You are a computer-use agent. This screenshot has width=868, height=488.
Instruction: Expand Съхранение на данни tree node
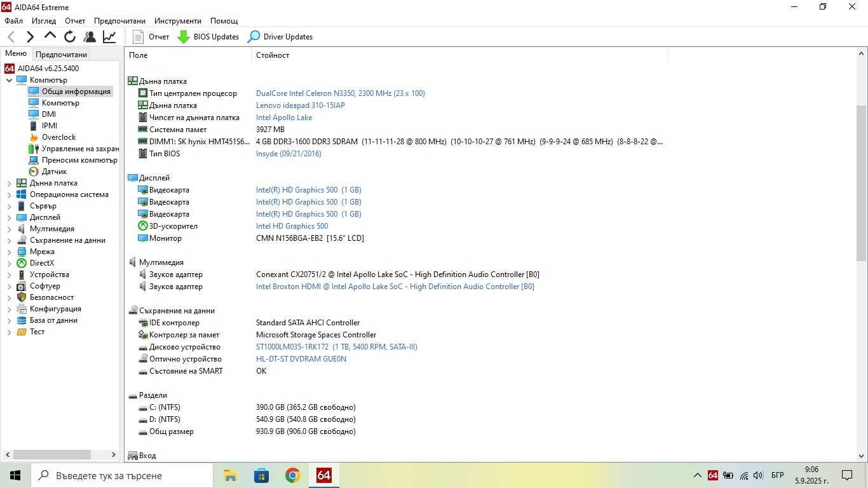[x=10, y=240]
